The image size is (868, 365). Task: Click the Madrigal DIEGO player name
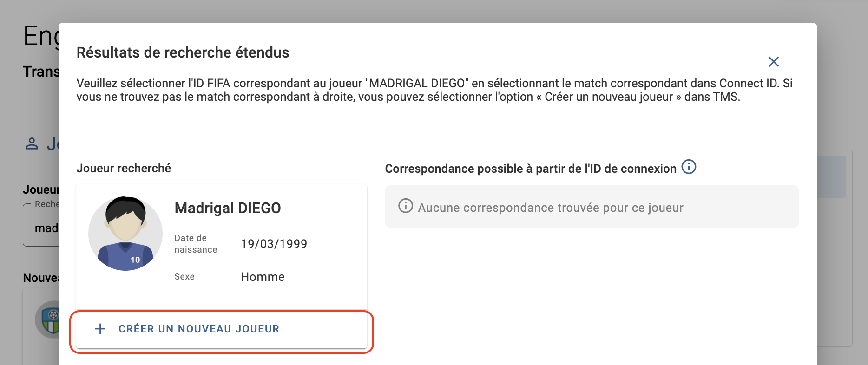(228, 208)
